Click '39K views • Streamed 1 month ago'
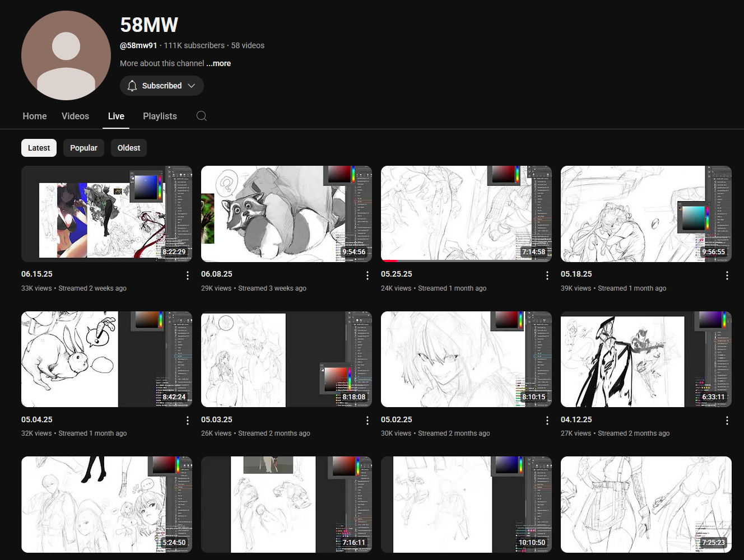The width and height of the screenshot is (744, 560). point(613,288)
